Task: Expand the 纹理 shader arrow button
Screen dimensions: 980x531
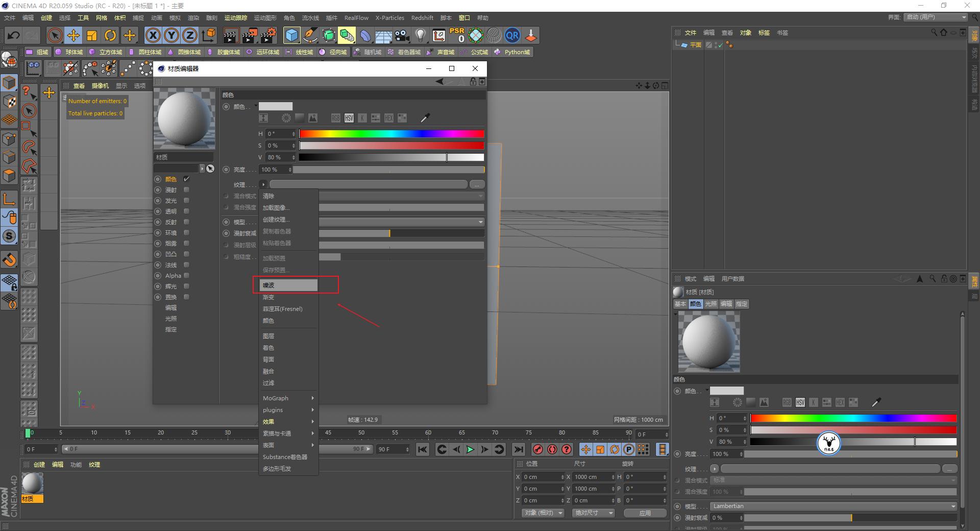Action: [x=263, y=184]
